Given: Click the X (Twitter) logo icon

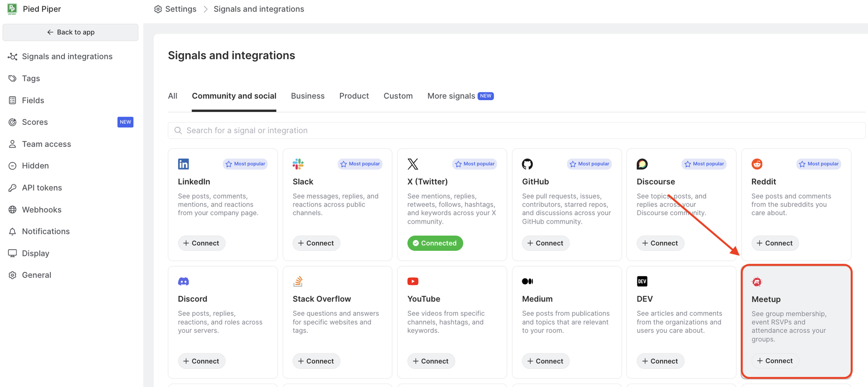Looking at the screenshot, I should point(413,164).
